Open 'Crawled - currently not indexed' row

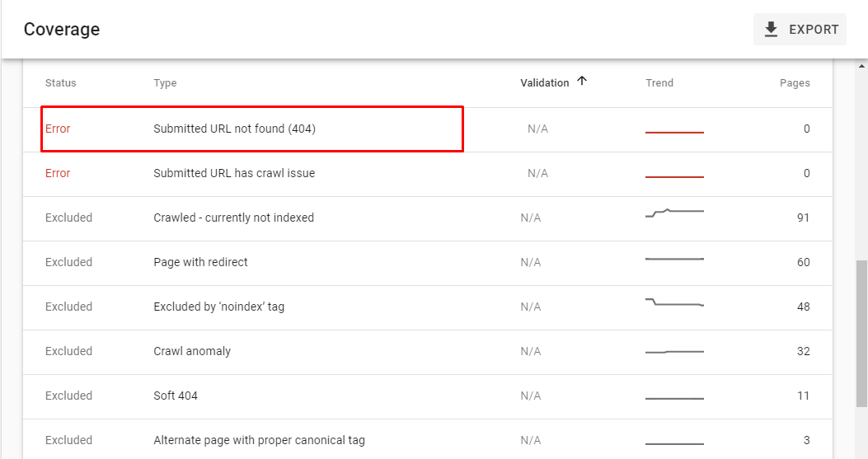(427, 218)
